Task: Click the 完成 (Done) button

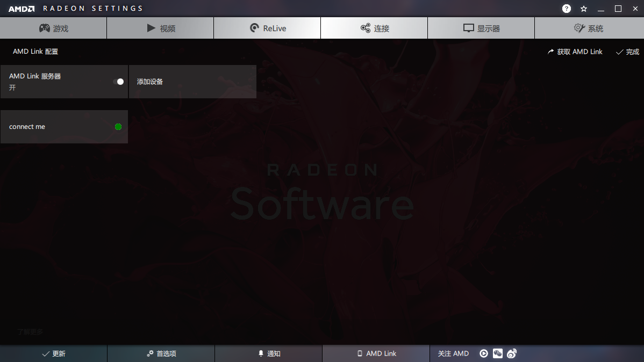Action: click(627, 52)
